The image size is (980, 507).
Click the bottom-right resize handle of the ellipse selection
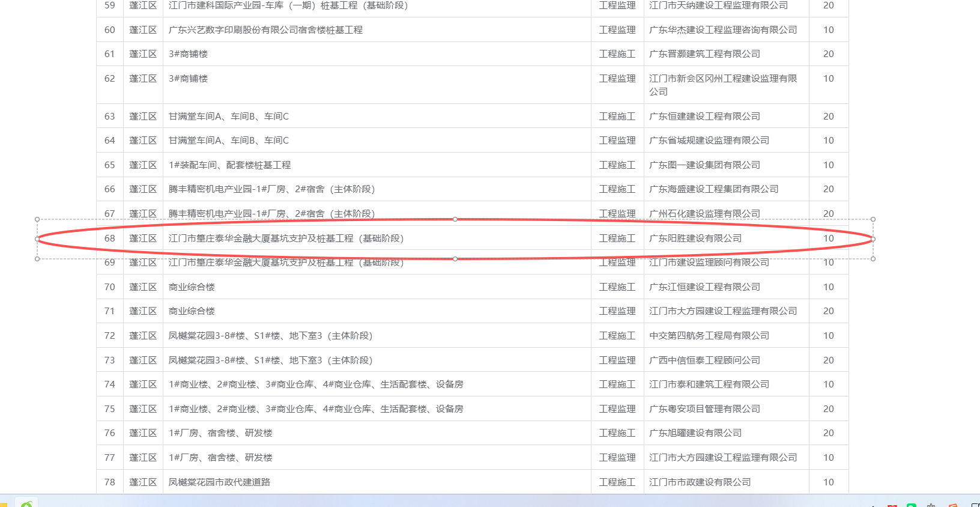[x=873, y=259]
